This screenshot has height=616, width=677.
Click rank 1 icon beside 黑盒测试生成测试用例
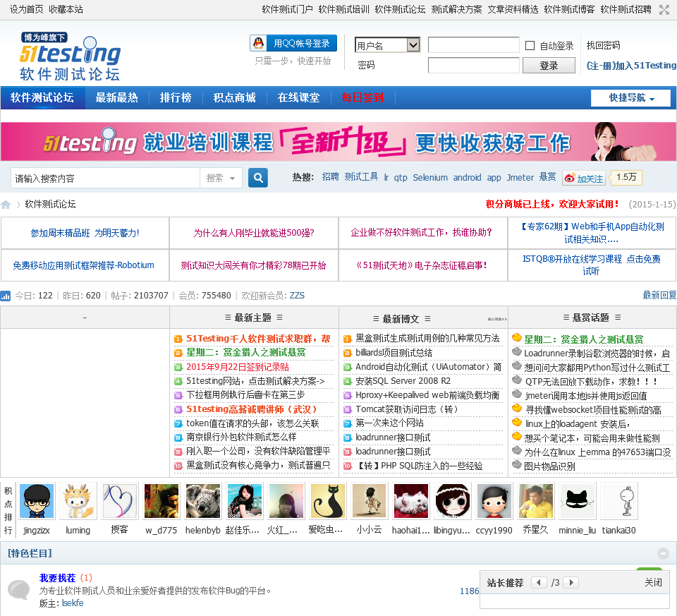click(x=348, y=339)
